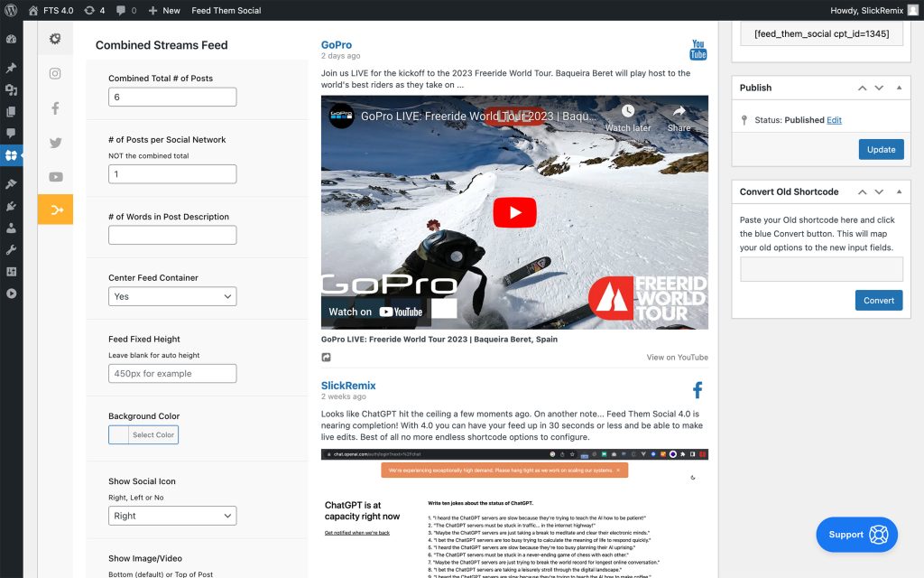Focus the old shortcode paste field
The width and height of the screenshot is (924, 578).
pyautogui.click(x=821, y=269)
